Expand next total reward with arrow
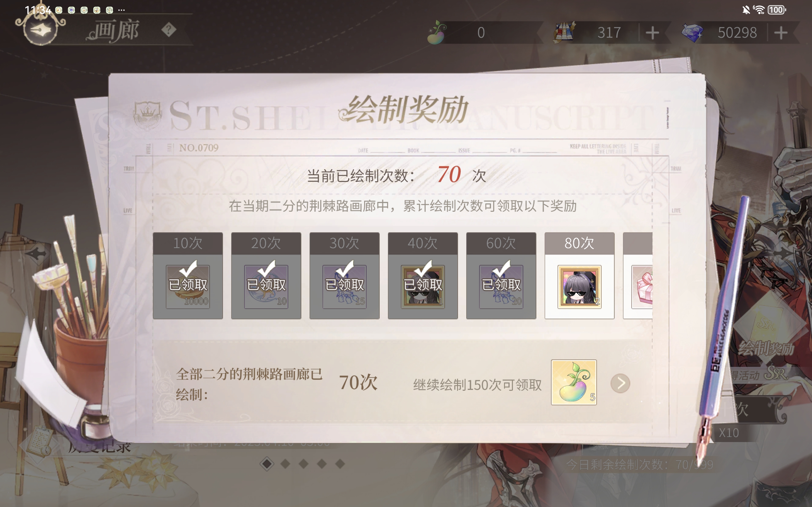 point(620,383)
